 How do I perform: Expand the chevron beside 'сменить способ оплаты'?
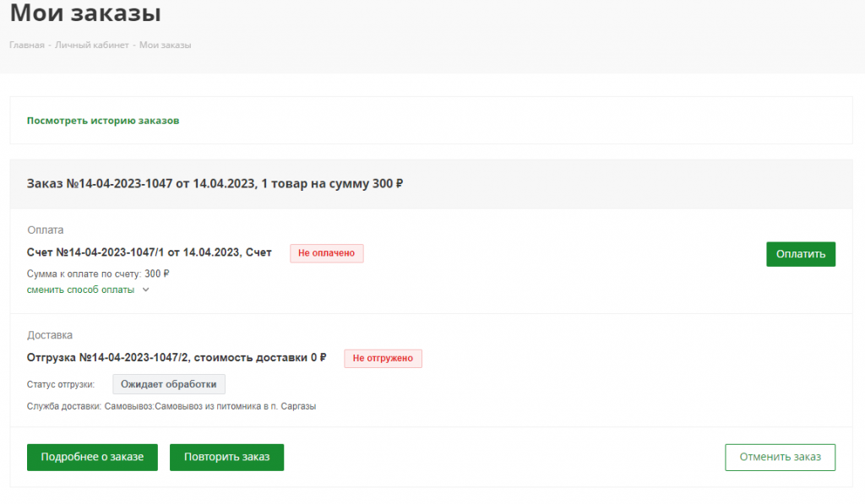click(x=145, y=290)
